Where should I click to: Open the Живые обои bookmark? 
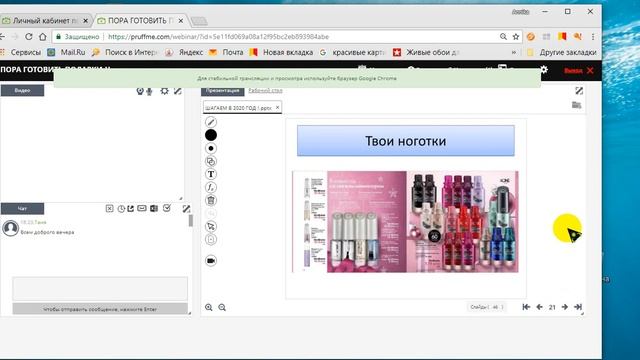point(427,52)
